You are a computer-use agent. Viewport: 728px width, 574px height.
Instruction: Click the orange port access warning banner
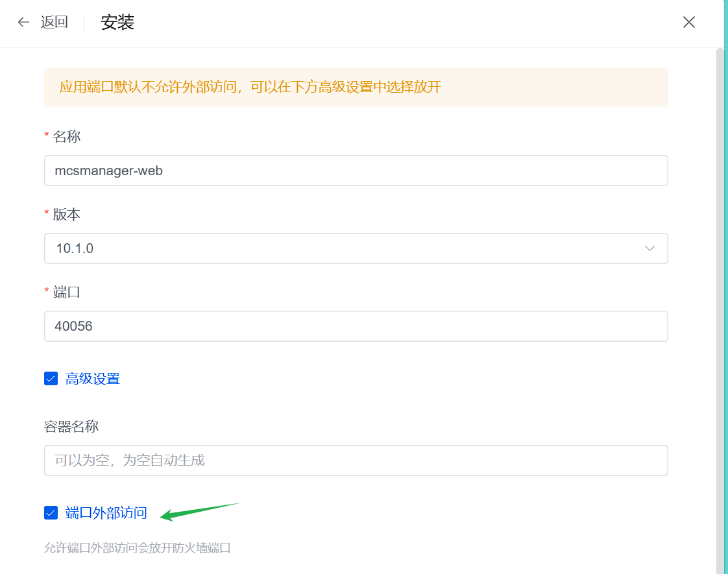pos(356,87)
